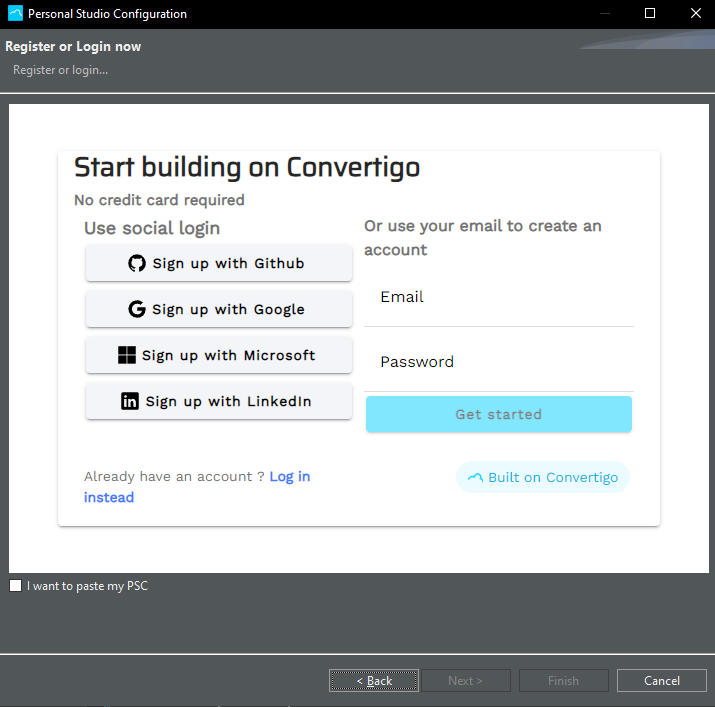Click the greyed-out Next button

click(x=465, y=681)
